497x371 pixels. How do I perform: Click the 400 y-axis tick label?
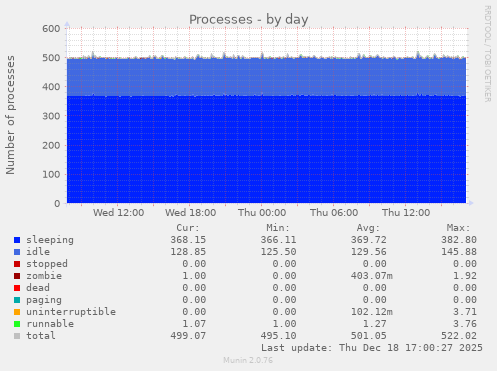51,87
